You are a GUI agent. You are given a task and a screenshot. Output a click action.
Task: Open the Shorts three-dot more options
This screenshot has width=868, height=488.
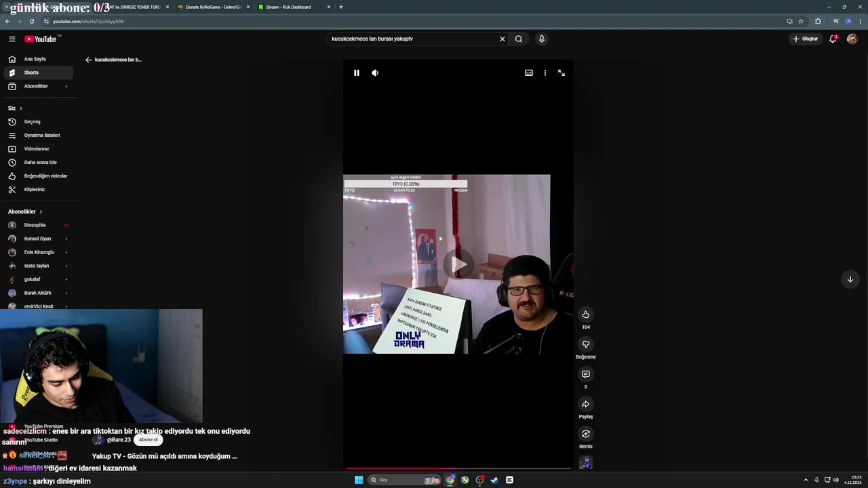[x=545, y=73]
